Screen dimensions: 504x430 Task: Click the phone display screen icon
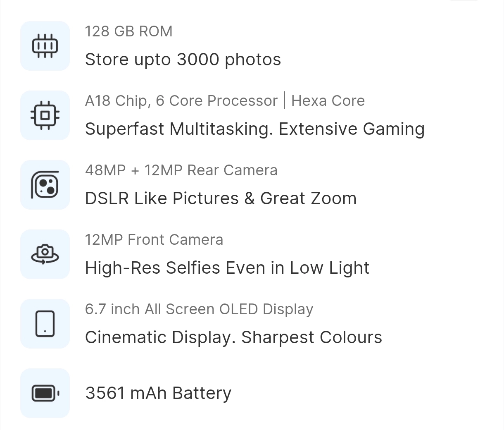45,324
